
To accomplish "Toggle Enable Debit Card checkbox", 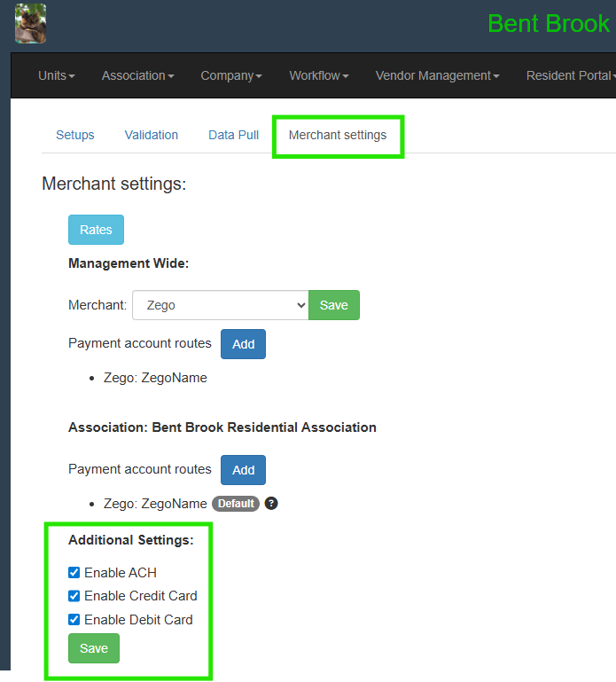I will pos(74,620).
